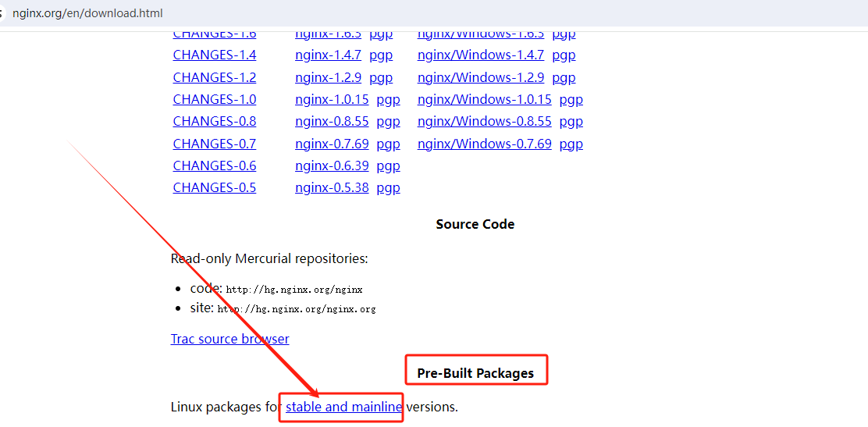Viewport: 868px width, 427px height.
Task: Click the "stable and mainline" packages link
Action: [344, 407]
